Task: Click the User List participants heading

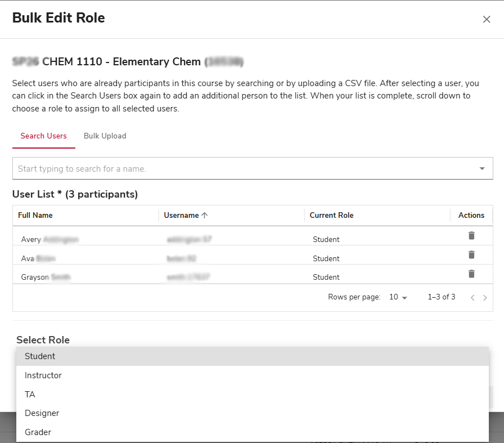Action: (75, 194)
